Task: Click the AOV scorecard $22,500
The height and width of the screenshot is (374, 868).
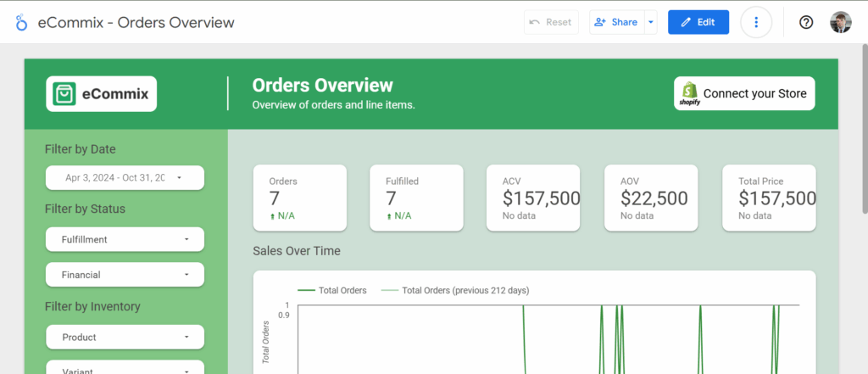Action: click(x=651, y=198)
